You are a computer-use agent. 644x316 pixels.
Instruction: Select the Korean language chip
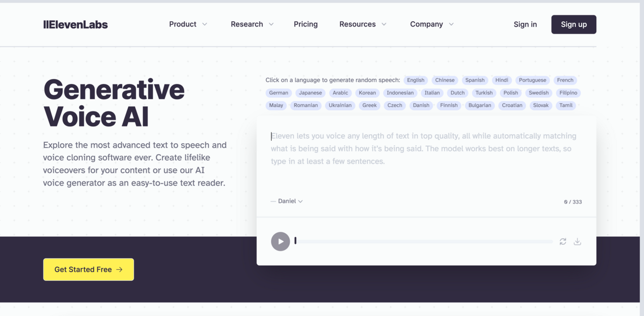click(x=367, y=92)
